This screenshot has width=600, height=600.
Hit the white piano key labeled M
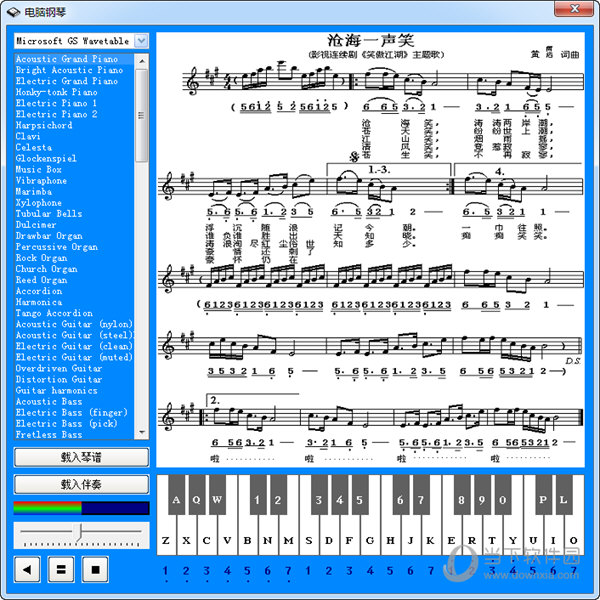coord(289,540)
